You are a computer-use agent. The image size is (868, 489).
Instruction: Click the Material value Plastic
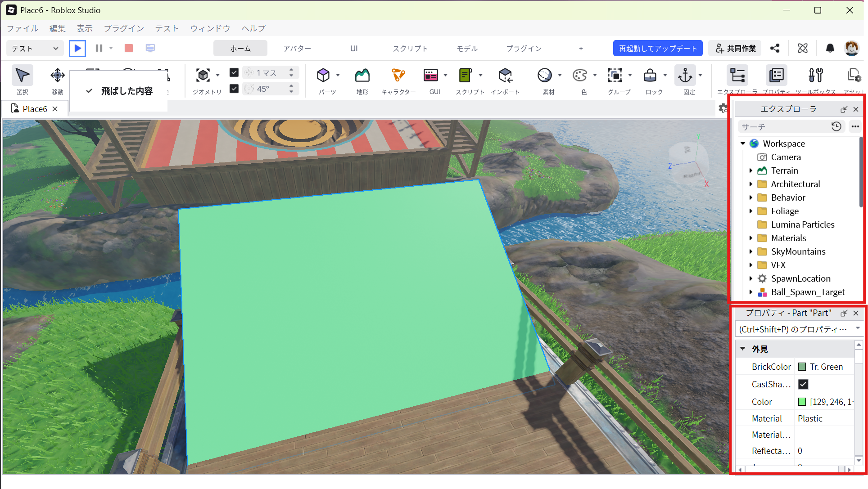[810, 418]
